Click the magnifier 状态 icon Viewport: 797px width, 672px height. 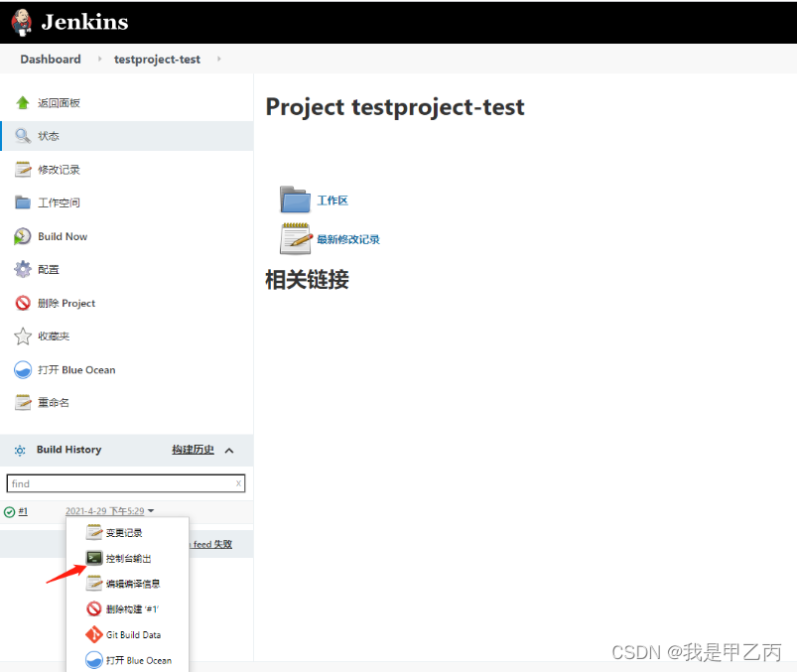point(23,136)
